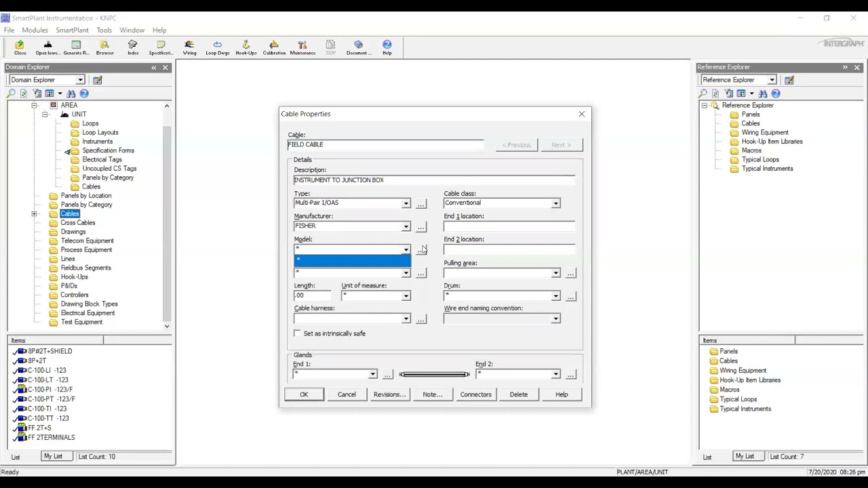The width and height of the screenshot is (868, 488).
Task: Open the Revisions... dialog button
Action: (389, 394)
